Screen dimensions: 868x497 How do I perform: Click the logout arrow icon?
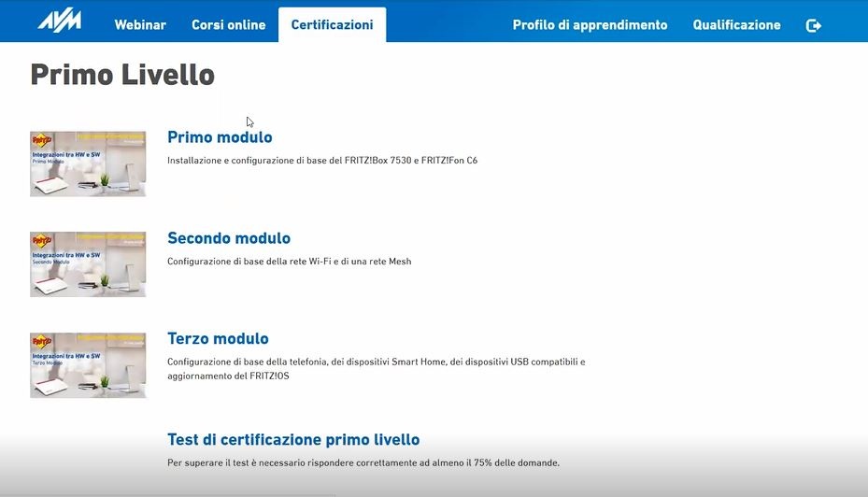pyautogui.click(x=813, y=25)
